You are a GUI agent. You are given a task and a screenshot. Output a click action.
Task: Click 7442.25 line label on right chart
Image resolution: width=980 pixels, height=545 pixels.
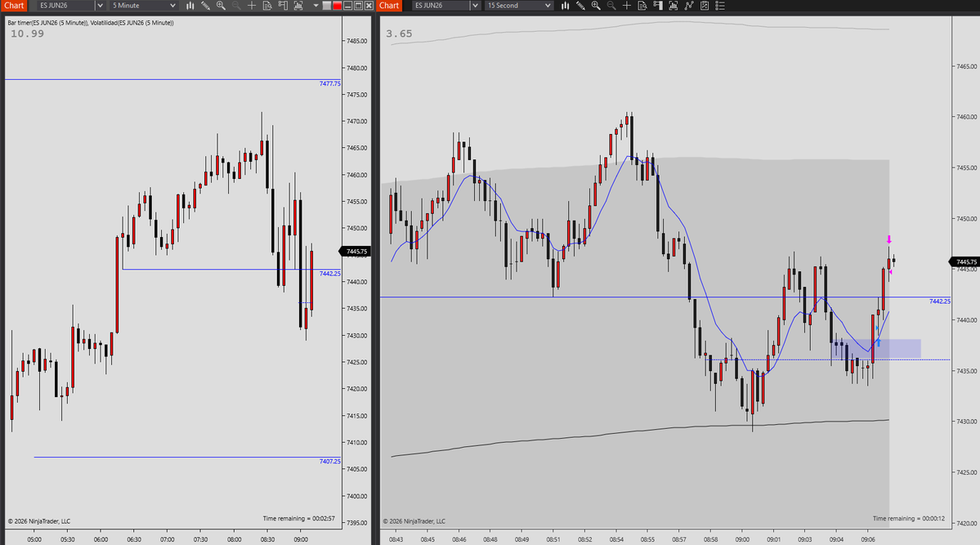pyautogui.click(x=939, y=302)
